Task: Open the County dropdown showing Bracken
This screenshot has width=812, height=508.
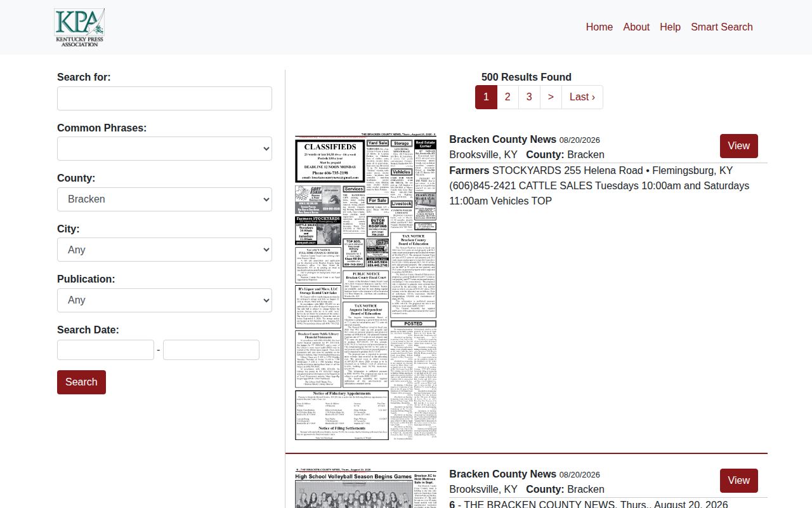Action: point(164,199)
